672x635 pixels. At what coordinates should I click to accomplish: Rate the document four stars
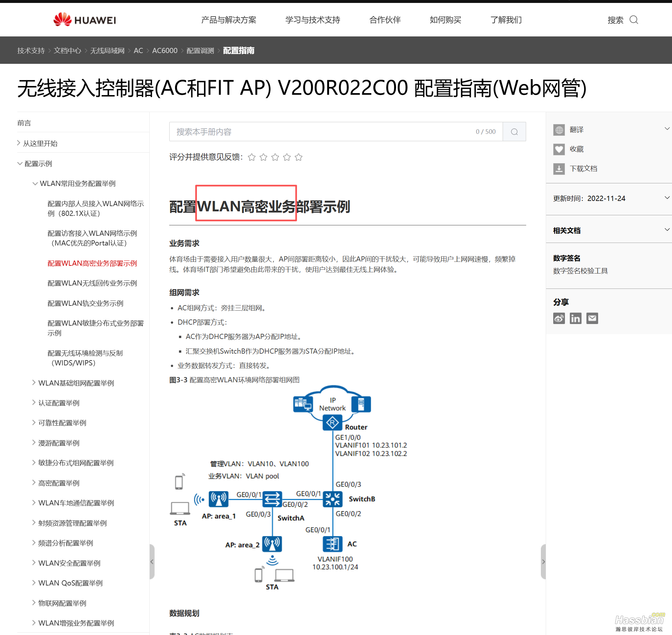click(x=287, y=157)
